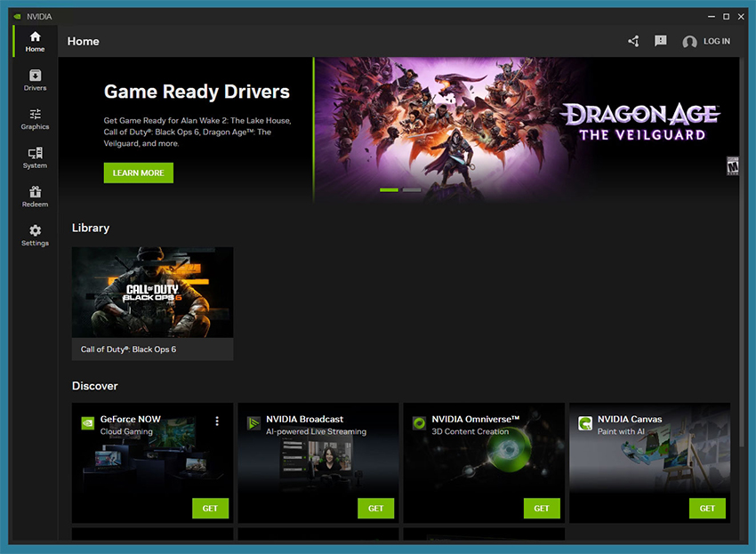Click the NVIDIA Canvas app icon
The image size is (756, 554).
coord(585,423)
